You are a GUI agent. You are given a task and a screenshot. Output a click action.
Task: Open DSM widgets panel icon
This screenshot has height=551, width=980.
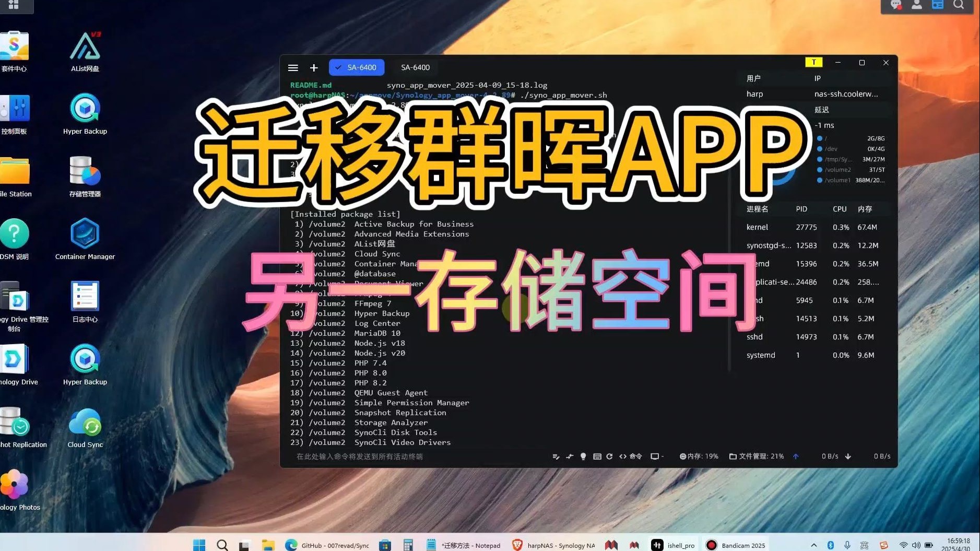938,5
